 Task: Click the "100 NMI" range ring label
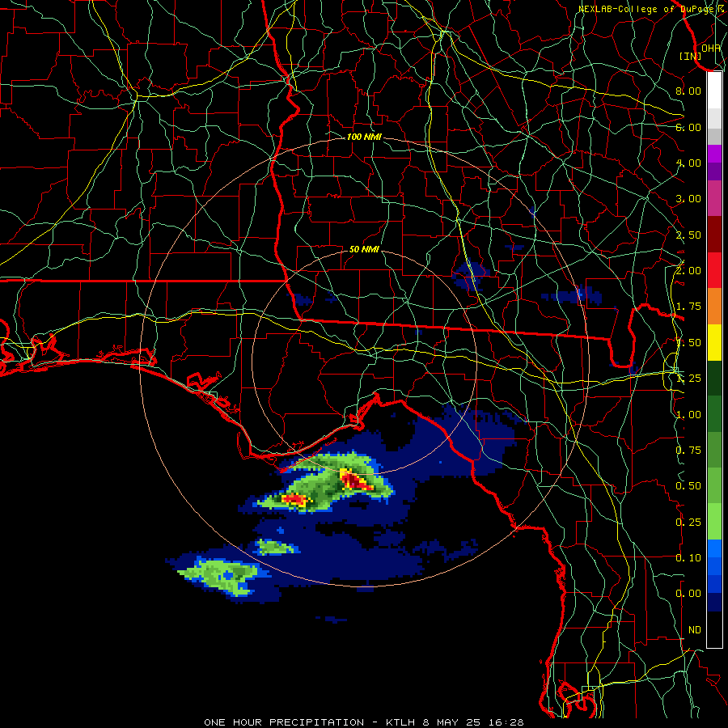(x=364, y=137)
